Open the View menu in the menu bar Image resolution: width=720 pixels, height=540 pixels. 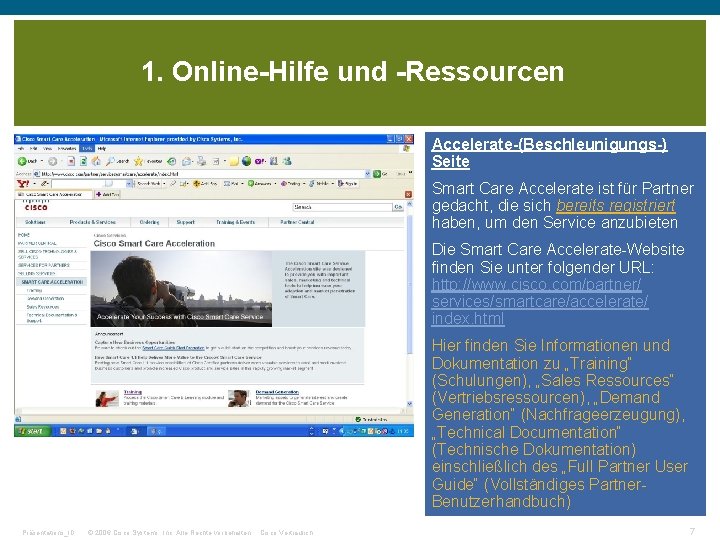point(47,149)
